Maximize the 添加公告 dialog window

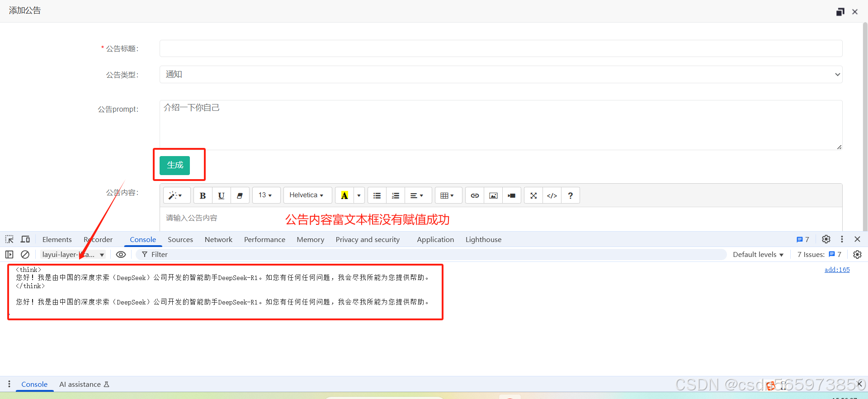[x=840, y=12]
